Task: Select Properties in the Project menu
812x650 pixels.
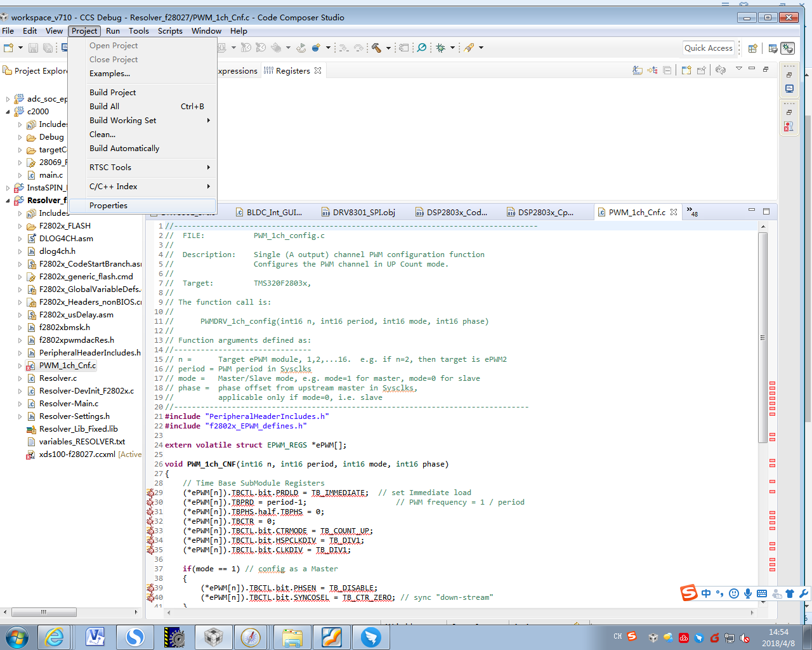Action: pos(108,206)
